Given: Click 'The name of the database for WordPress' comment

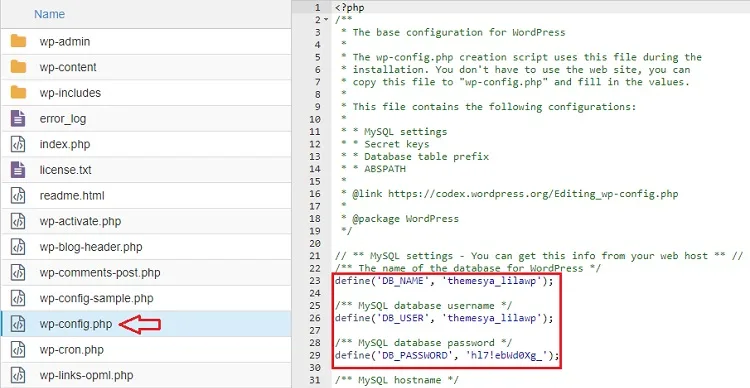Looking at the screenshot, I should click(468, 269).
